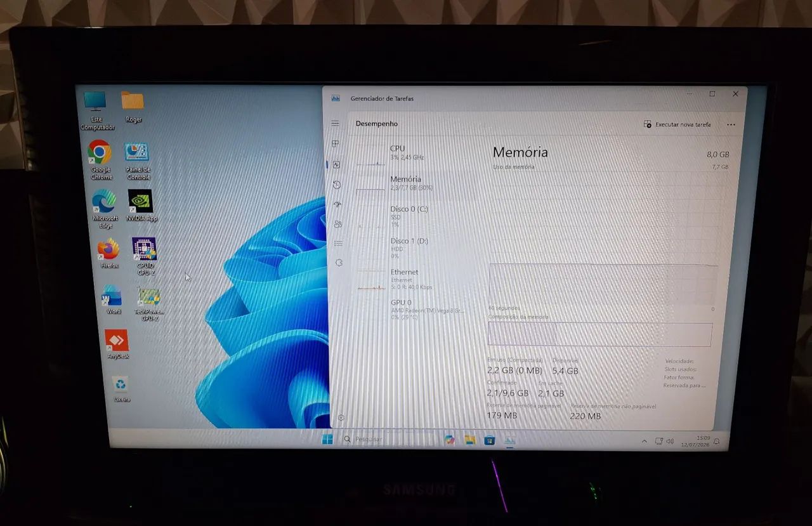Open the Windows Start button

click(327, 439)
